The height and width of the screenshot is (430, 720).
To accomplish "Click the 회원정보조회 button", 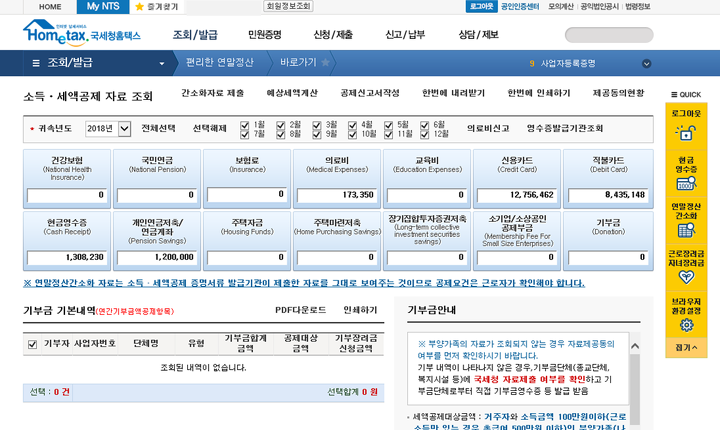I will click(x=288, y=6).
